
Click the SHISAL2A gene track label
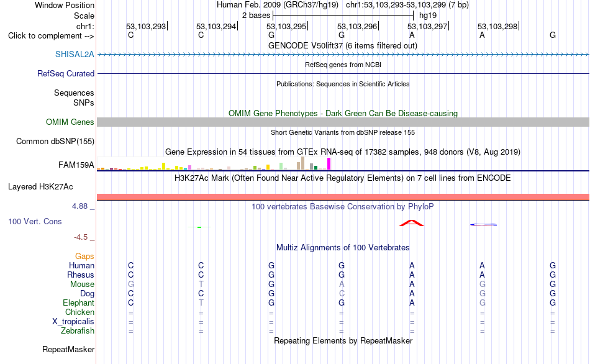75,54
